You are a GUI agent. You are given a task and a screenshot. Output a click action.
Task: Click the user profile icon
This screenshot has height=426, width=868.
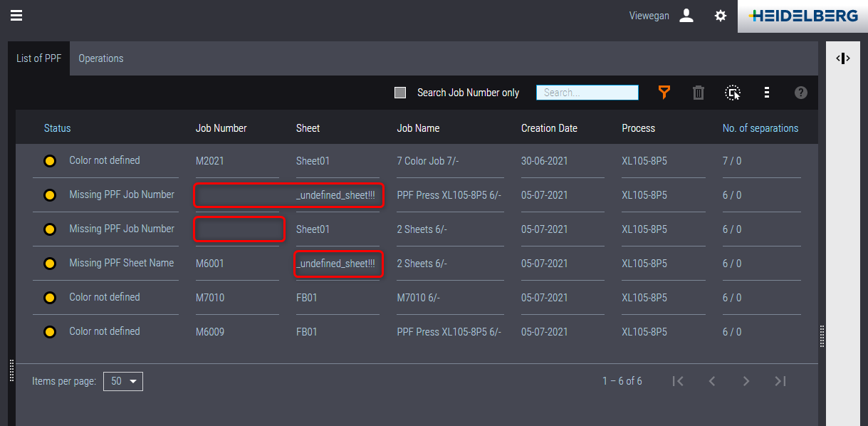tap(686, 16)
